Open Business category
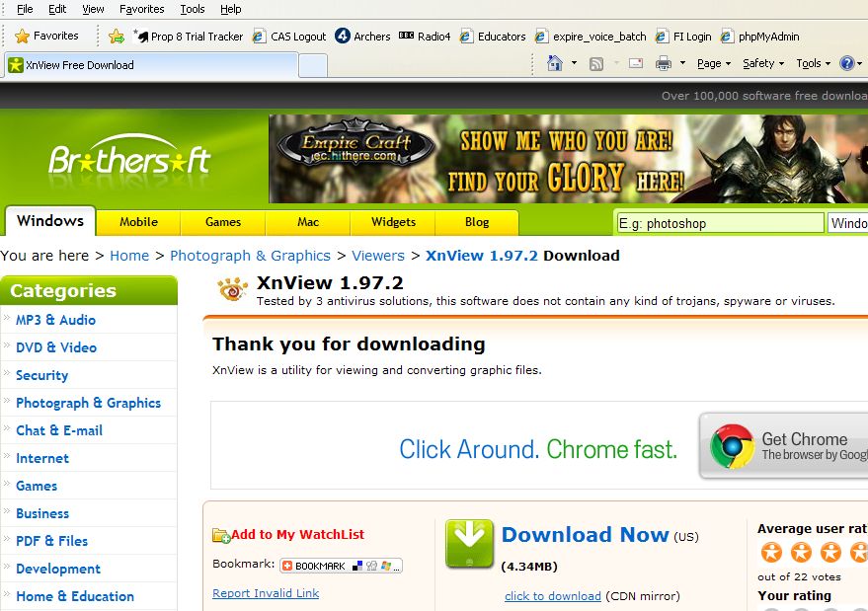The width and height of the screenshot is (868, 611). (x=42, y=513)
